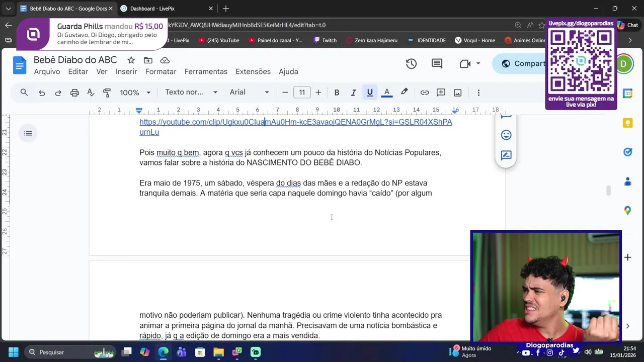
Task: Open the Voqul - Home bookmark
Action: (474, 40)
